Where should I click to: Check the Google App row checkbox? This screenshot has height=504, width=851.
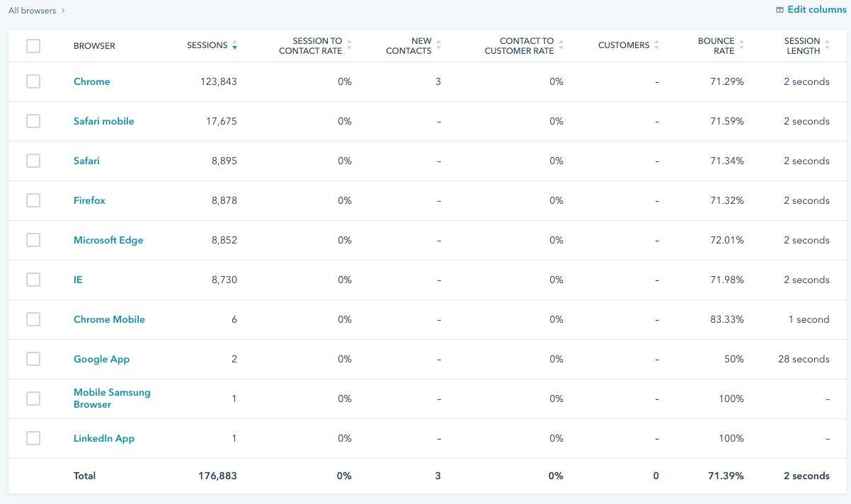pos(33,358)
